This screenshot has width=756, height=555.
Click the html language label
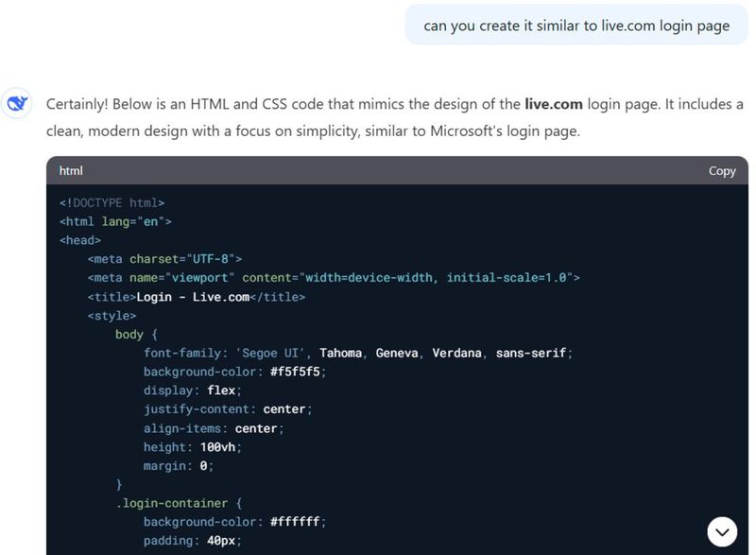click(x=71, y=171)
